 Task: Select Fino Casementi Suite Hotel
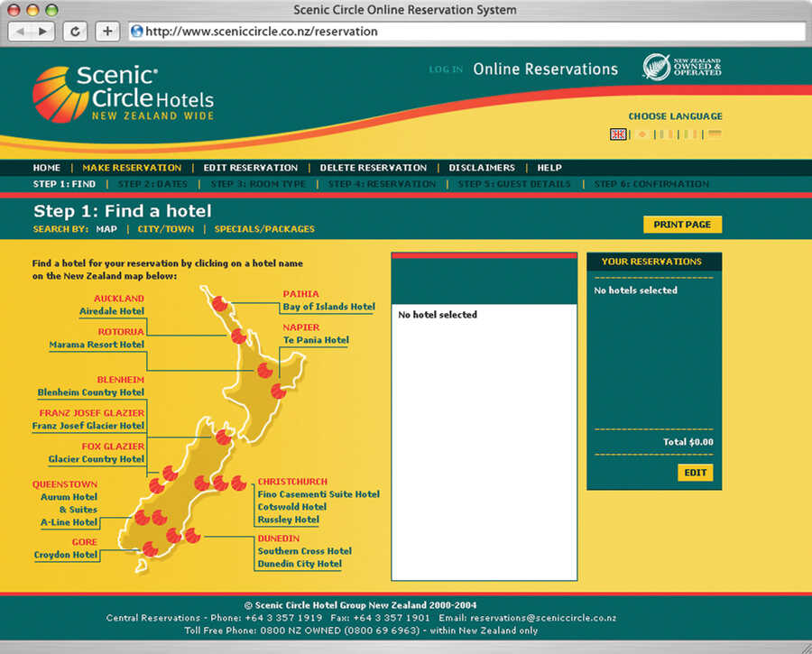[319, 494]
